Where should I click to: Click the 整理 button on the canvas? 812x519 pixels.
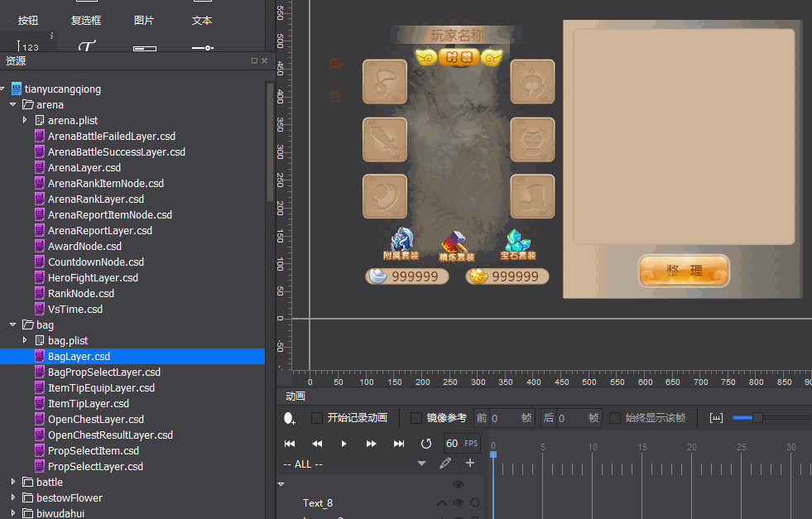(x=684, y=272)
